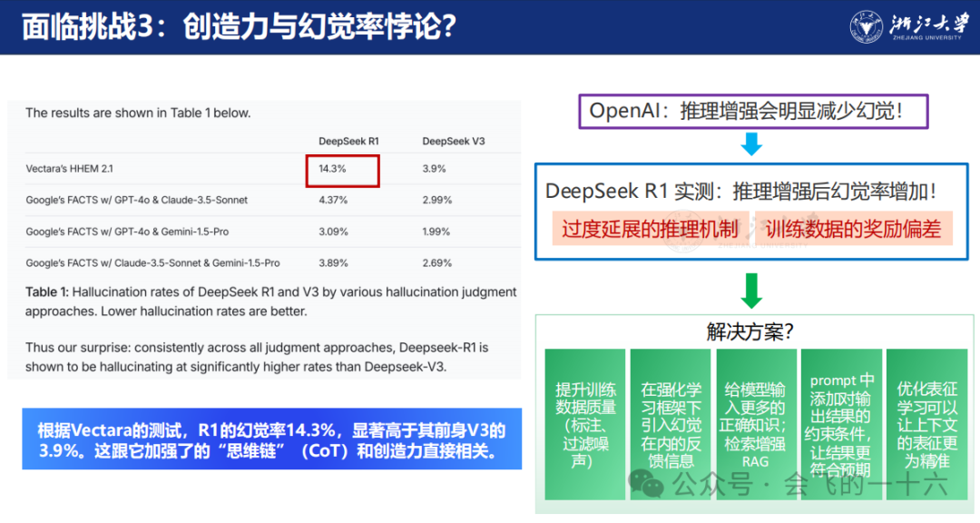The image size is (980, 523).
Task: Select the 'Thus our surprise' paragraph
Action: [x=256, y=357]
